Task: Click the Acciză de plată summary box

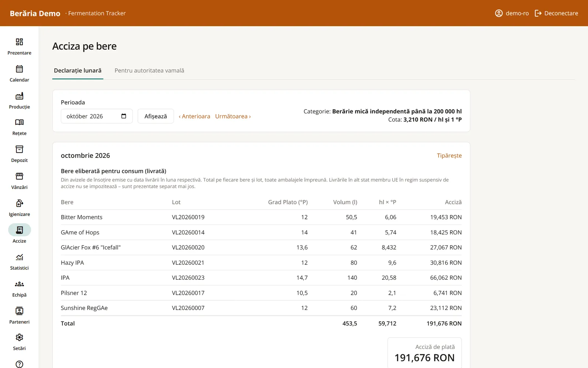Action: pyautogui.click(x=424, y=353)
